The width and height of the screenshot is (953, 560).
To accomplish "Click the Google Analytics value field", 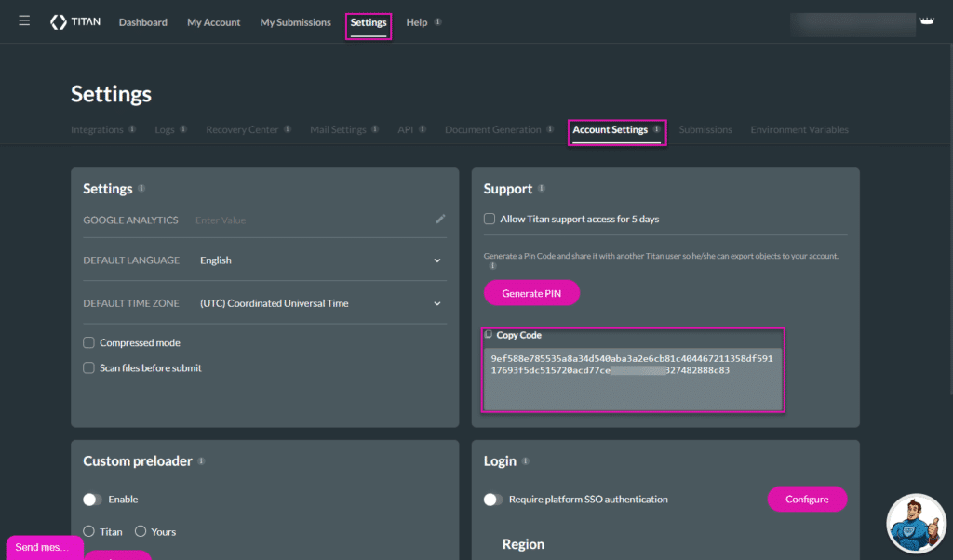I will pyautogui.click(x=307, y=220).
